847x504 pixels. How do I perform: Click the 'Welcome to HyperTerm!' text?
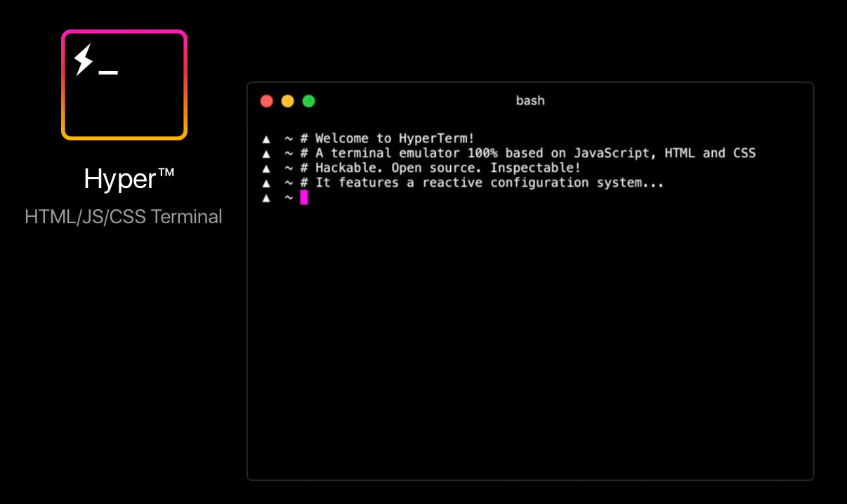click(x=395, y=138)
